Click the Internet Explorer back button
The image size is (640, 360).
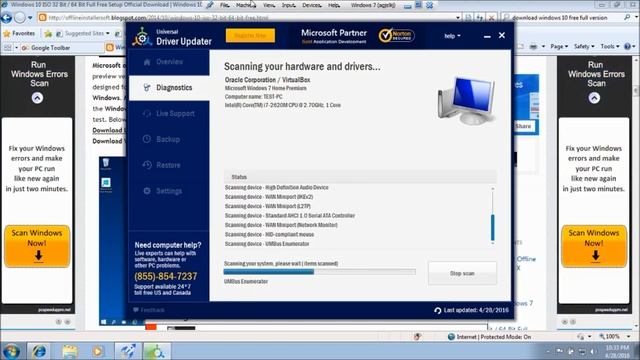(6, 18)
